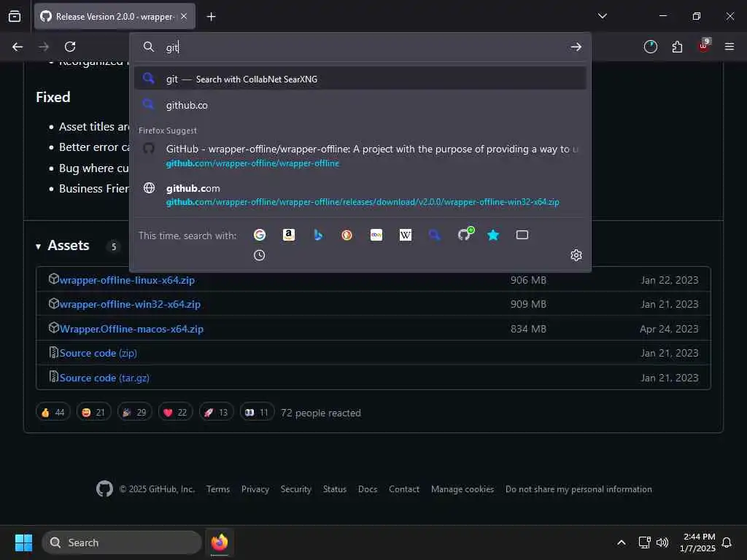The height and width of the screenshot is (560, 747).
Task: Search this time with DuckDuckGo
Action: tap(347, 235)
